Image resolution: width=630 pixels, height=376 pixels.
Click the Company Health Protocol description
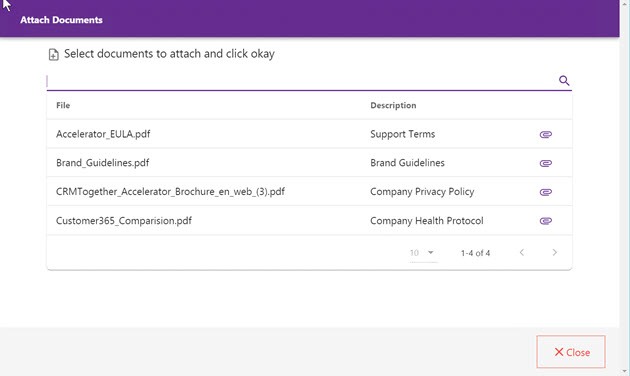tap(427, 221)
